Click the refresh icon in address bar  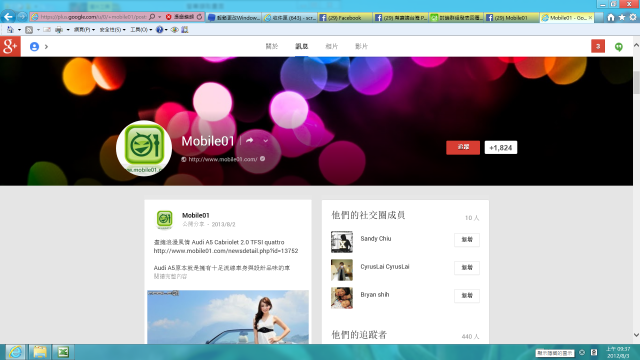[x=199, y=17]
